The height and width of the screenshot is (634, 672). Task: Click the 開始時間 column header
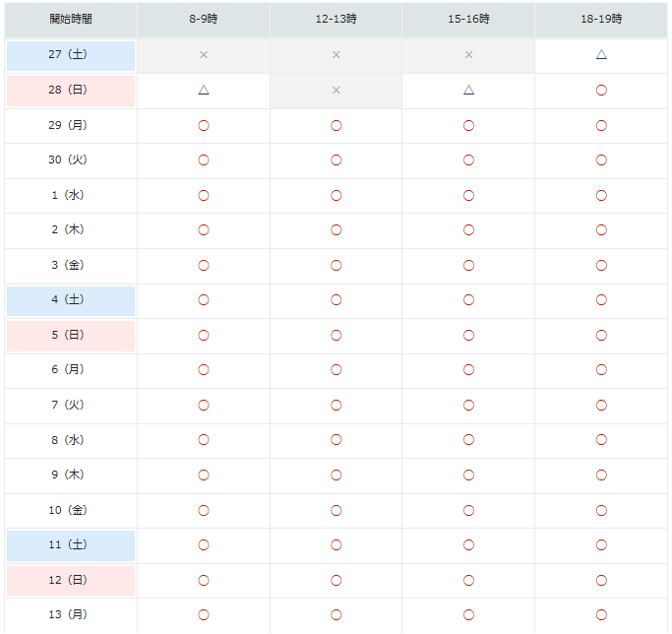tap(71, 20)
